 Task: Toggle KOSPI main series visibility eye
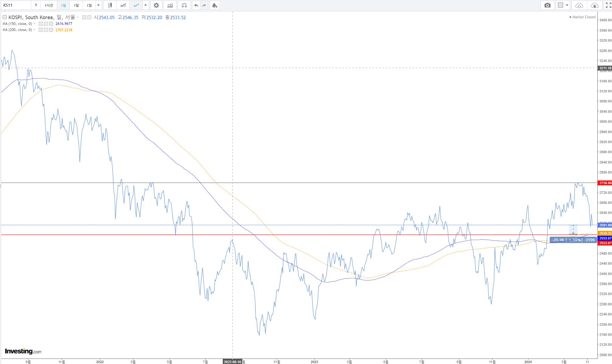[84, 17]
